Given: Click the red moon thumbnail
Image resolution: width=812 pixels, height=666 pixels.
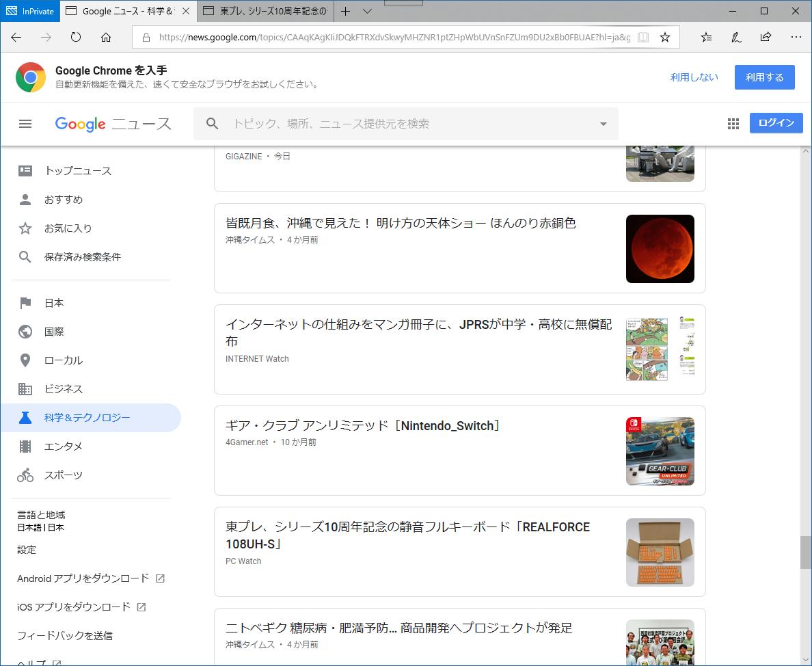Looking at the screenshot, I should pyautogui.click(x=660, y=249).
